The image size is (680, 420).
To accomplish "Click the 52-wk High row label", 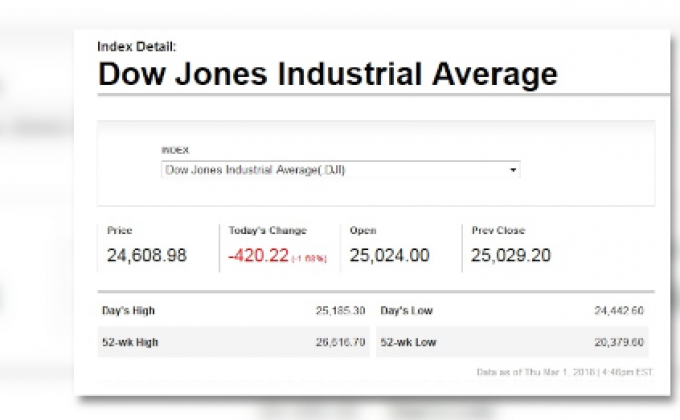I will [130, 342].
